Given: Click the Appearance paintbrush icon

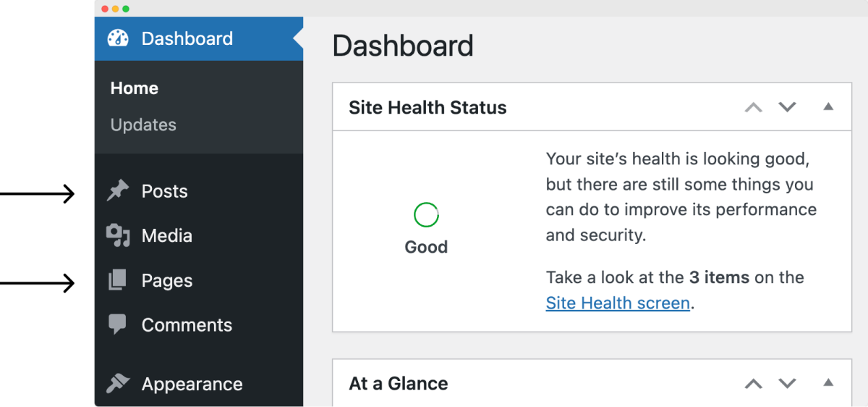Looking at the screenshot, I should 118,384.
